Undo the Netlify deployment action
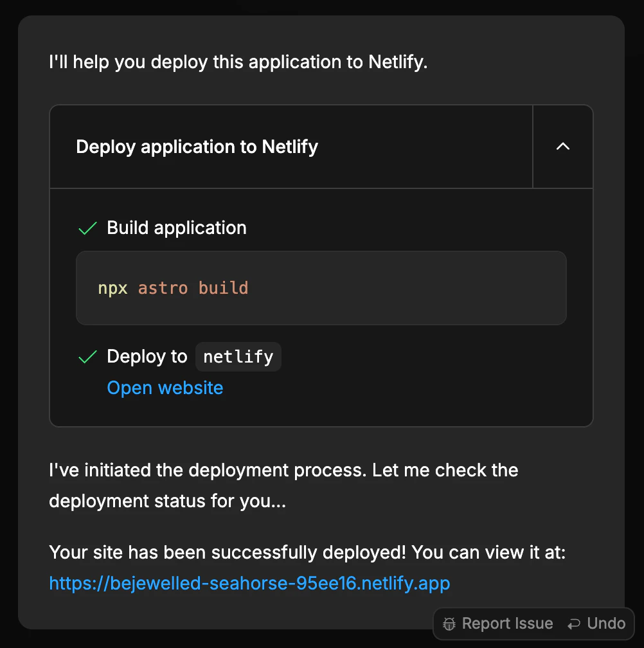This screenshot has height=648, width=644. [604, 623]
